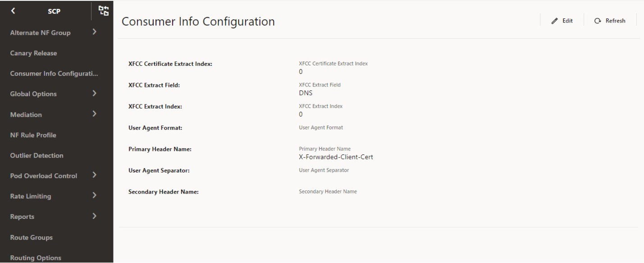
Task: Expand the Rate Limiting chevron
Action: tap(94, 195)
